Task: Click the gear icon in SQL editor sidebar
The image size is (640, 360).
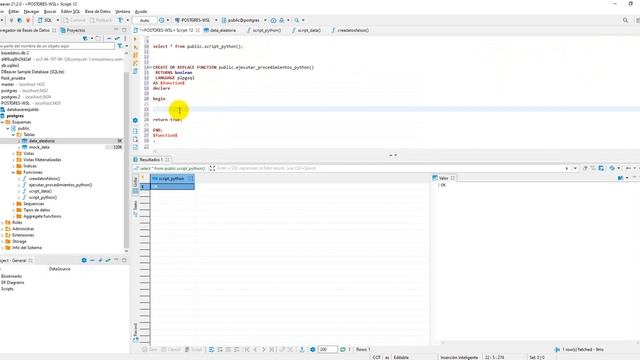Action: [x=135, y=120]
